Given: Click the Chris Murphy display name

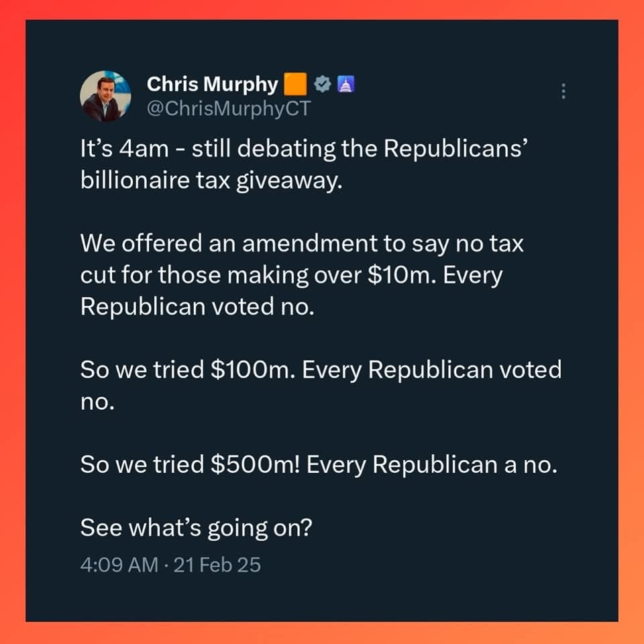Looking at the screenshot, I should click(x=212, y=84).
